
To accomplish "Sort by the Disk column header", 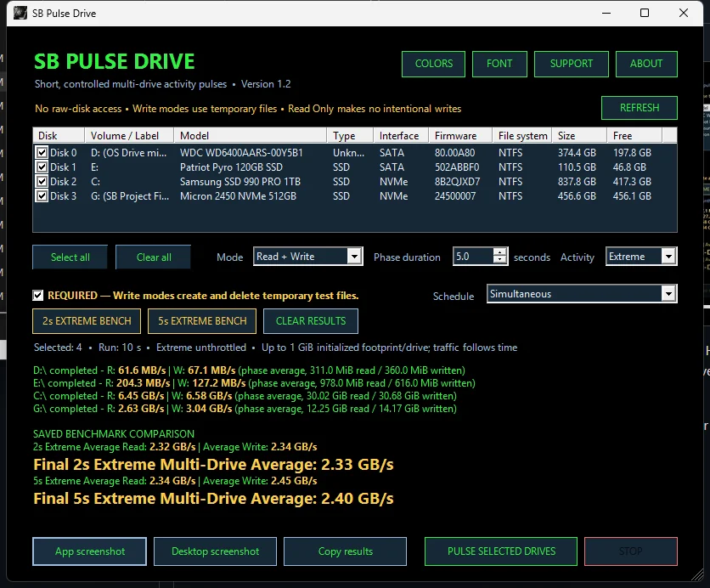I will coord(59,135).
